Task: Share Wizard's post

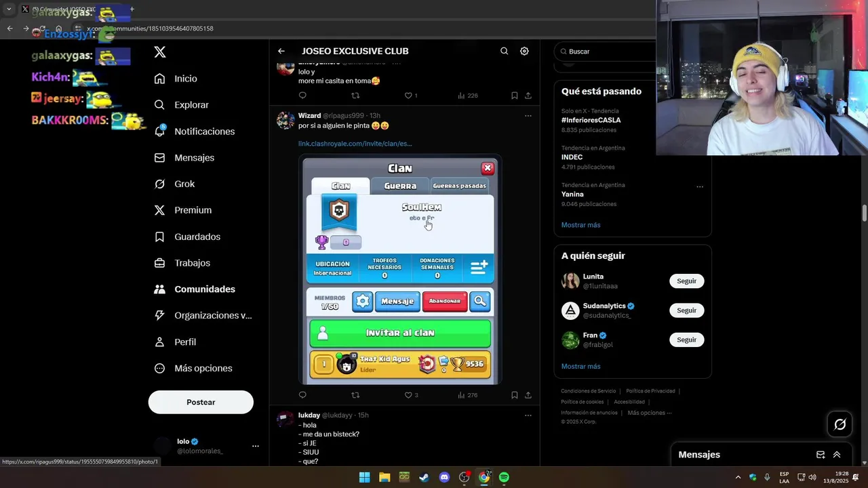Action: [x=528, y=395]
